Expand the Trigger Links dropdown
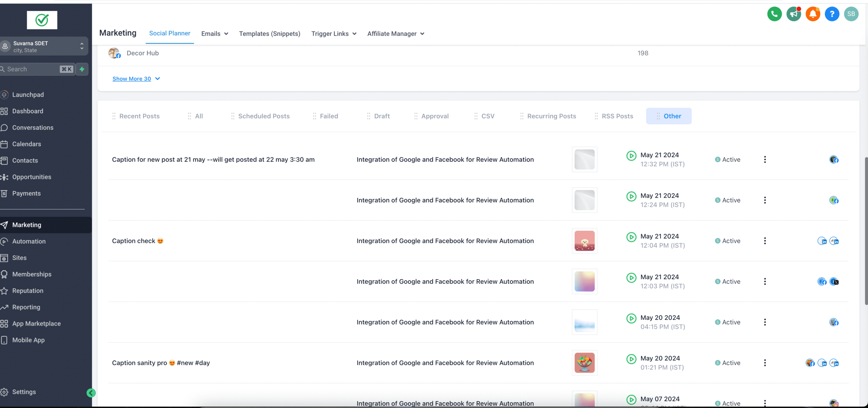 (x=334, y=34)
